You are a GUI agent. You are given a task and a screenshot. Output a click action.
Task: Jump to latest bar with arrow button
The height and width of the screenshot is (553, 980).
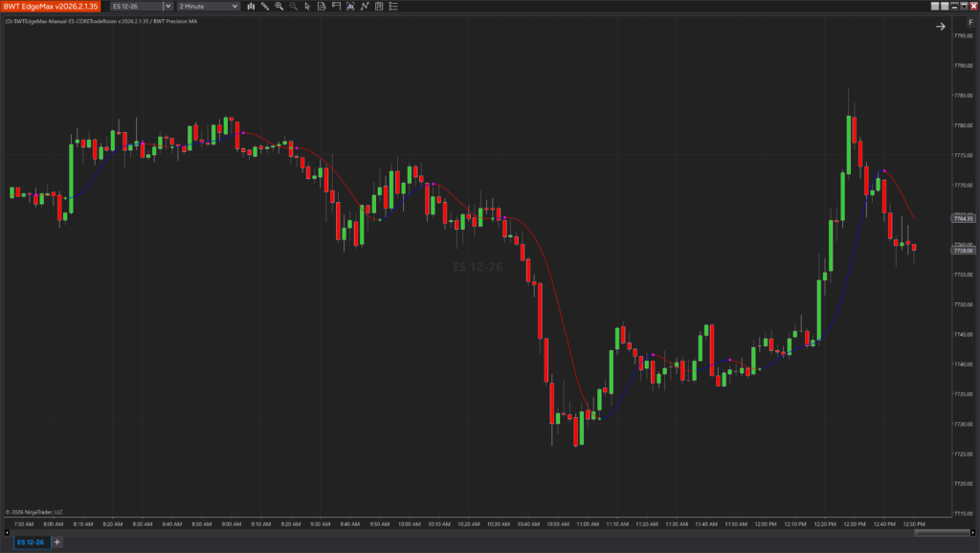click(x=940, y=26)
